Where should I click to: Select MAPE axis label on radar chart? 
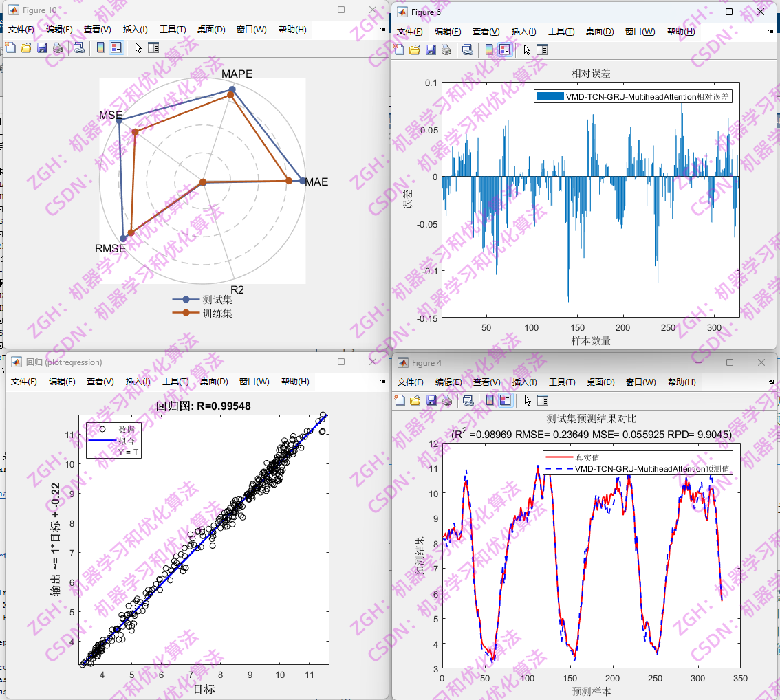[237, 74]
